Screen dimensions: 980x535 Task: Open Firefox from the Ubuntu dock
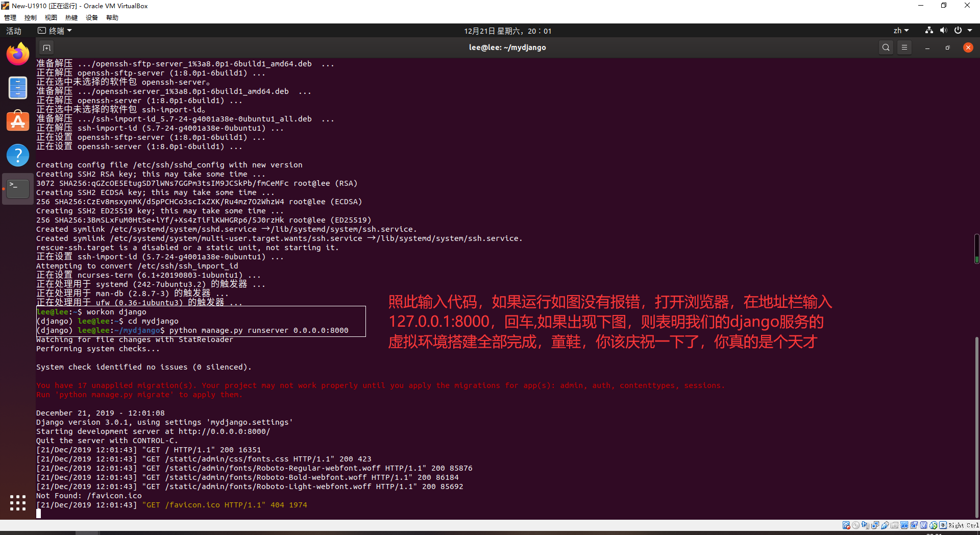(18, 54)
